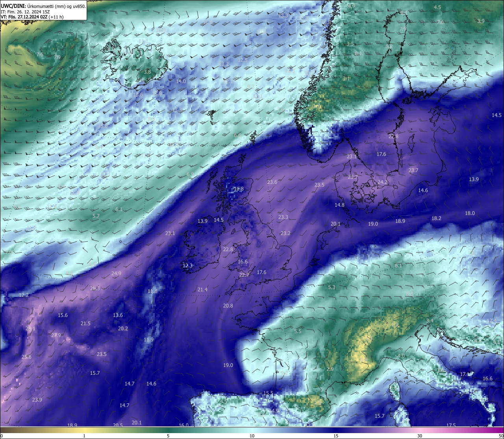Select the 20.5 value label
The width and height of the screenshot is (504, 439).
click(118, 425)
